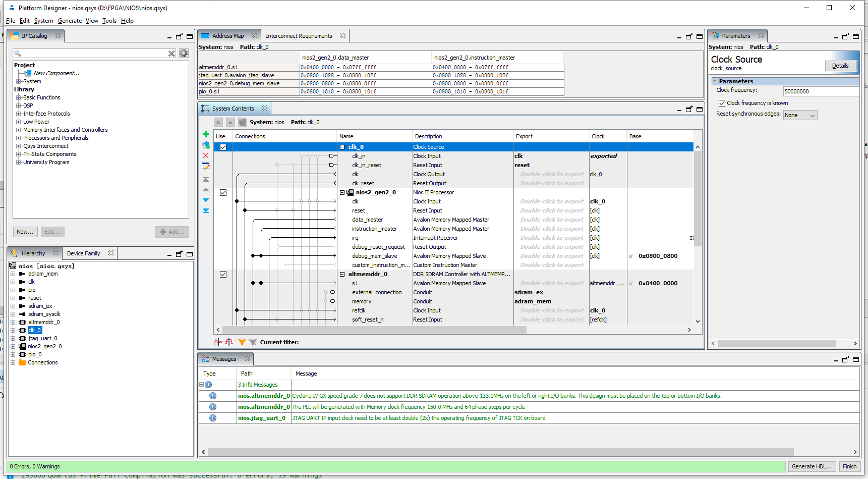
Task: Switch to Interconnect Requirements tab
Action: pyautogui.click(x=299, y=36)
